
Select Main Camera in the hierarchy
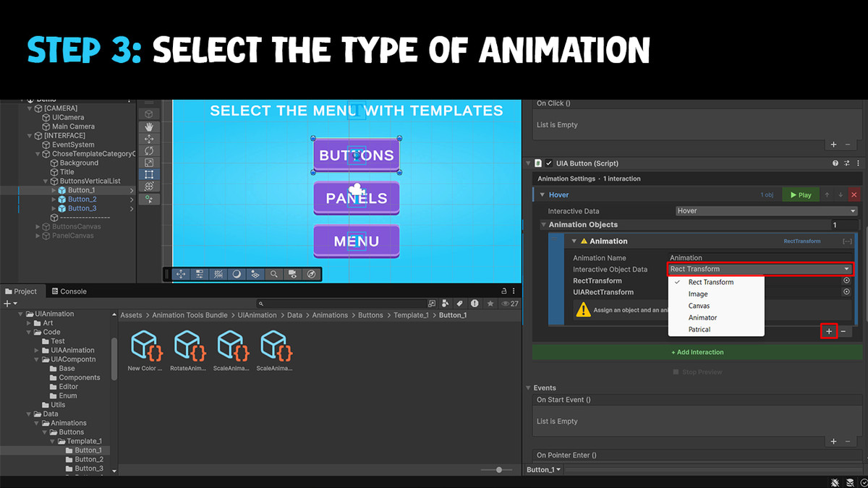(x=73, y=127)
